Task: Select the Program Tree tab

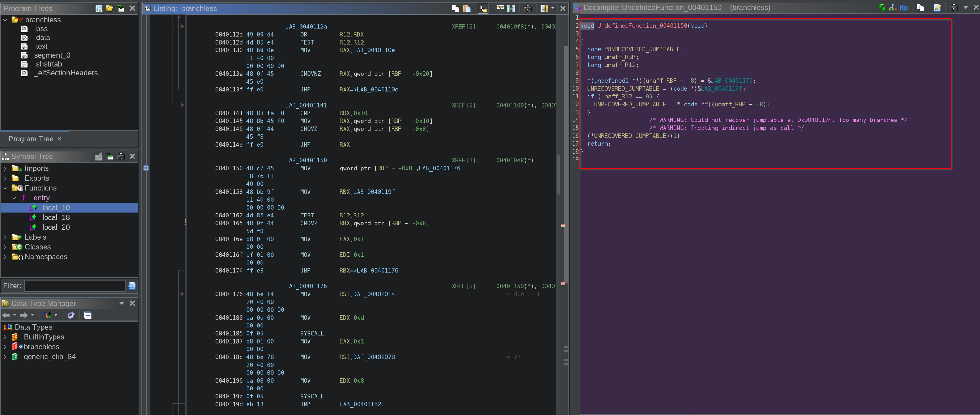Action: [31, 139]
